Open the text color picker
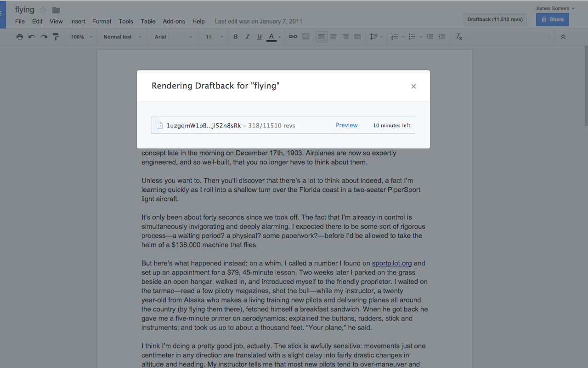The image size is (588, 368). click(271, 37)
